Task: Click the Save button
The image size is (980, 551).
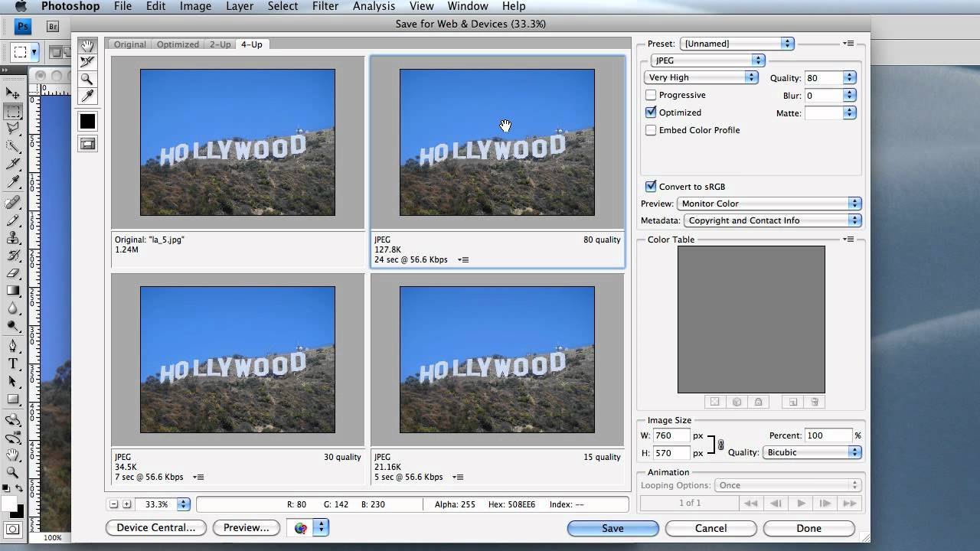Action: (612, 528)
